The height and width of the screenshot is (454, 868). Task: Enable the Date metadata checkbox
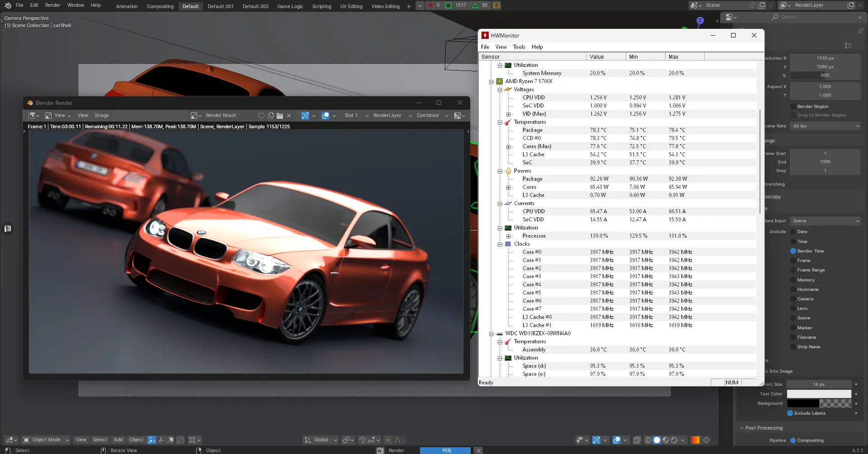point(793,232)
